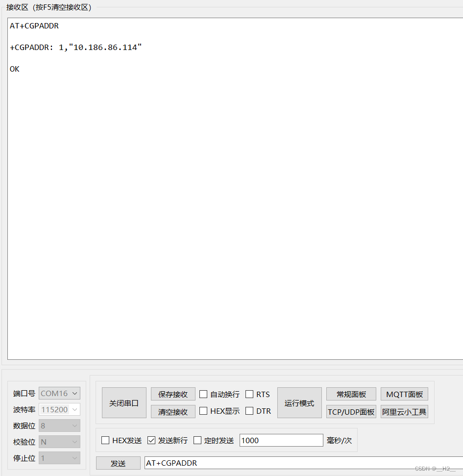Enable 定时发送 timed sending
Image resolution: width=463 pixels, height=476 pixels.
[197, 440]
